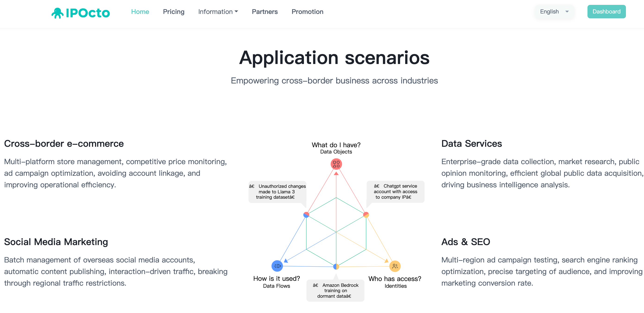
Task: Select the Data Services heading
Action: [471, 144]
